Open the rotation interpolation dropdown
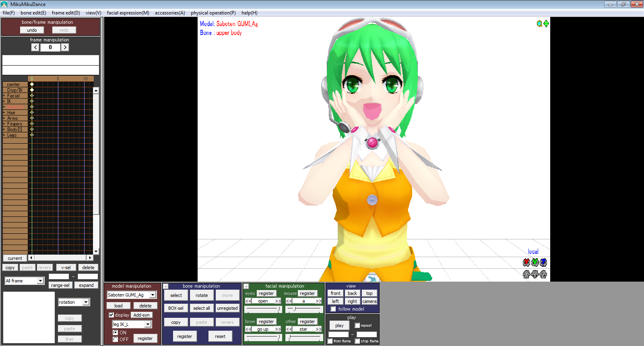This screenshot has width=644, height=346. (x=86, y=302)
